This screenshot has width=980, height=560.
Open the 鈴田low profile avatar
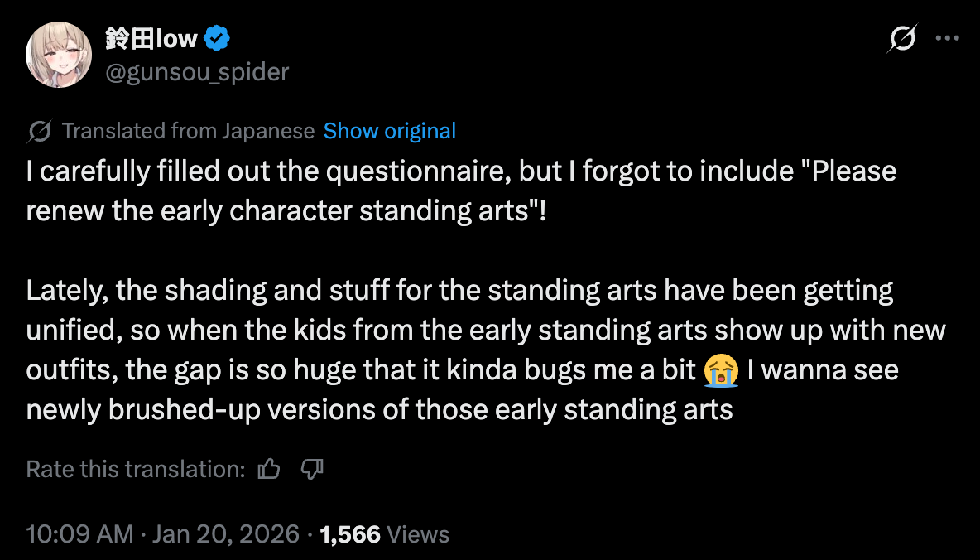tap(59, 56)
